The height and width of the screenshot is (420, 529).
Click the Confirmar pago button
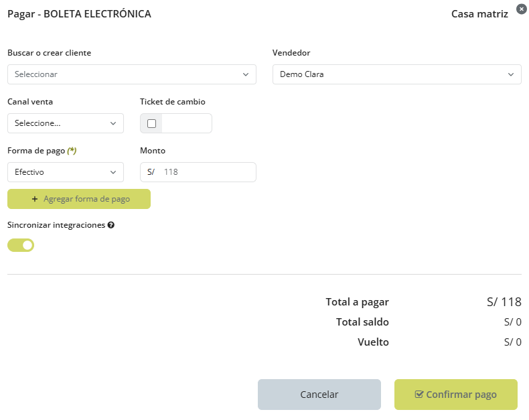coord(455,395)
